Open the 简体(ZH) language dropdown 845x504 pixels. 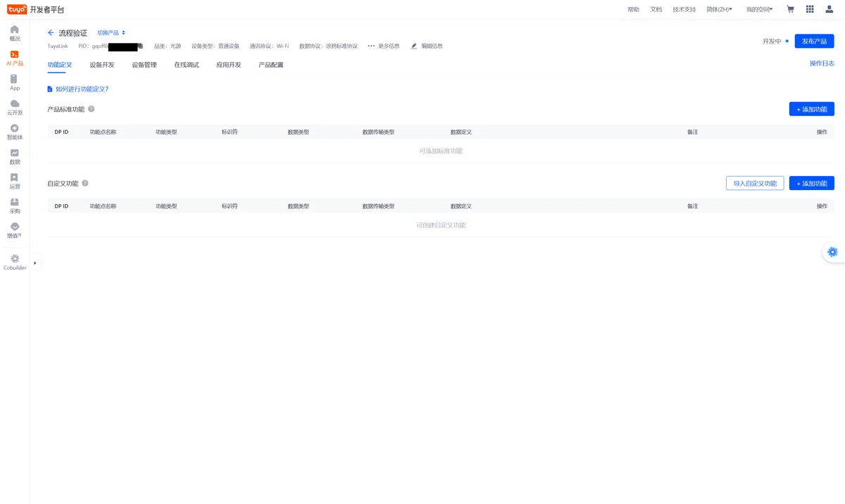720,9
